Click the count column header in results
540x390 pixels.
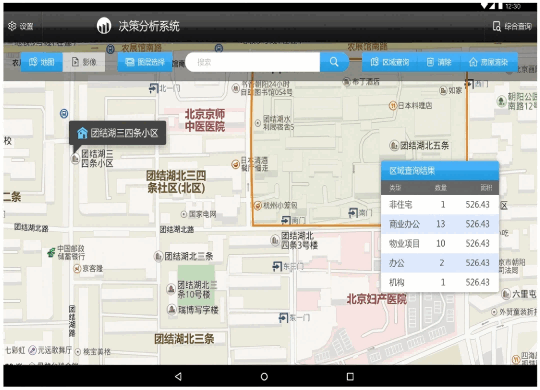coord(440,188)
